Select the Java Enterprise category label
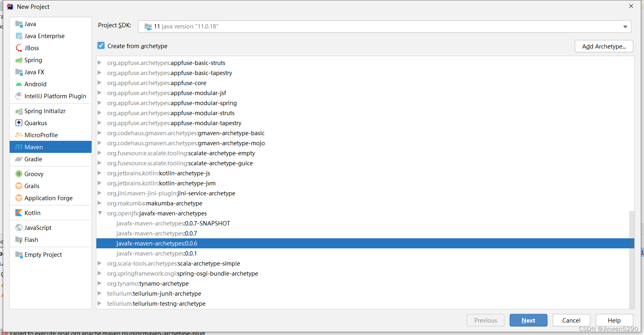Screen dimensions: 644x335 tap(45, 36)
